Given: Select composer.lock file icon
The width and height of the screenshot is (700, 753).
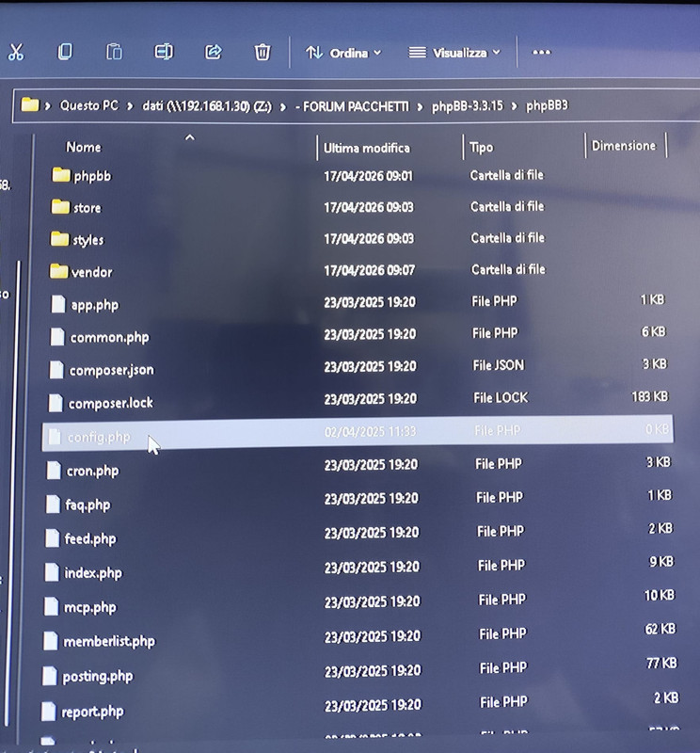Looking at the screenshot, I should [56, 403].
